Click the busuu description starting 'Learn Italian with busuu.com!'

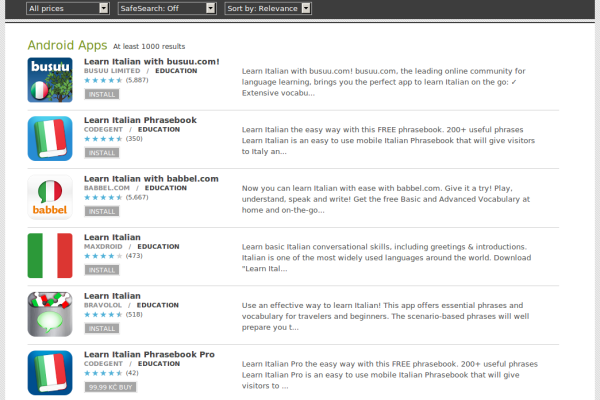pyautogui.click(x=383, y=82)
